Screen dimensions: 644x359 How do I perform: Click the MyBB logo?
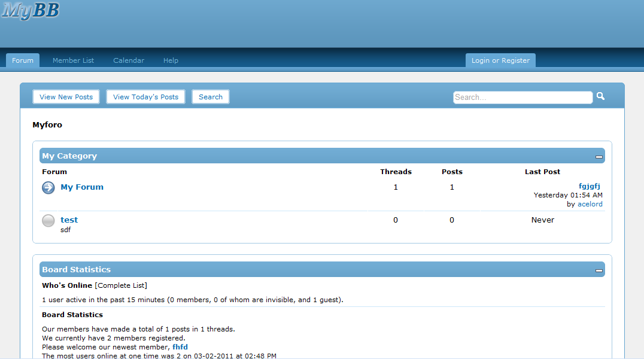31,11
